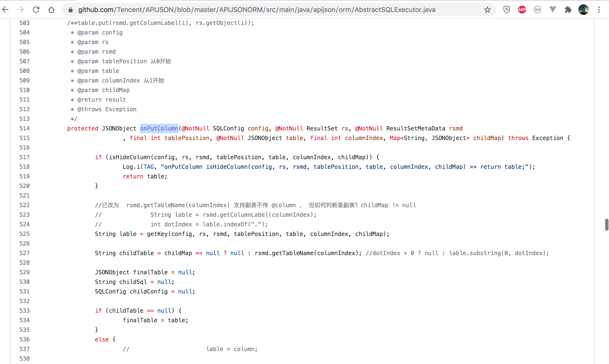Viewport: 609px width, 364px height.
Task: Bookmark this page with the star
Action: (x=487, y=10)
